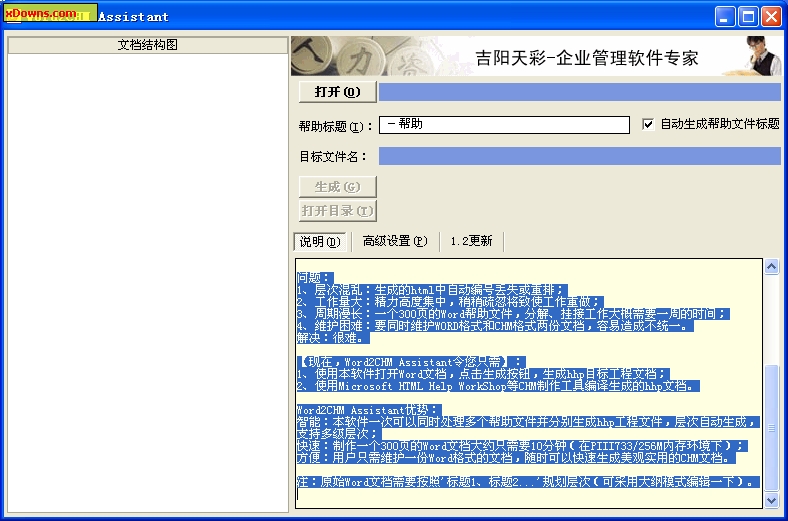Image resolution: width=788 pixels, height=521 pixels.
Task: Focus the 帮助标题 input field
Action: [x=504, y=125]
